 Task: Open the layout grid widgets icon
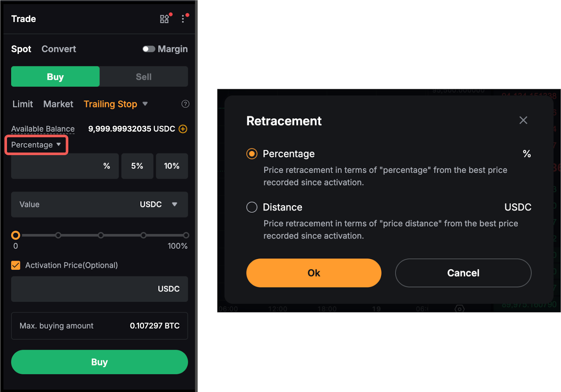click(164, 19)
